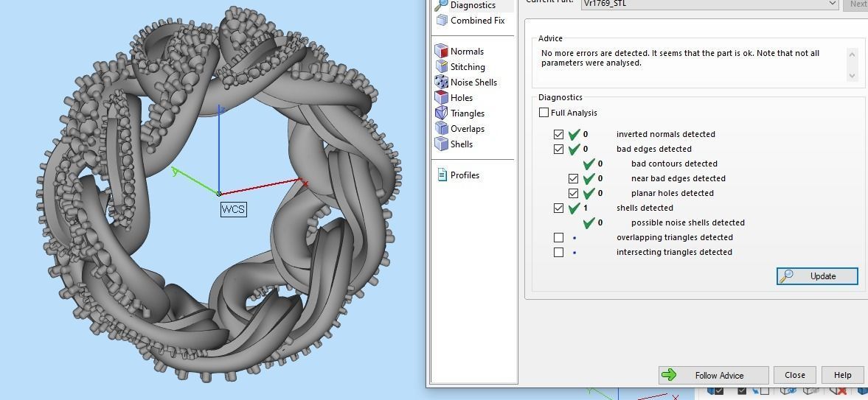Click the Follow Advice button
The image size is (868, 400).
pyautogui.click(x=714, y=375)
